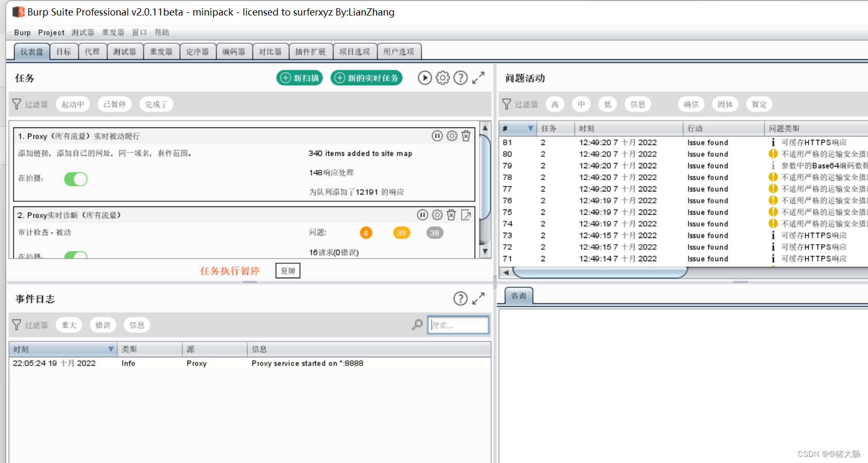The width and height of the screenshot is (868, 463).
Task: Toggle the Error filter in Event log
Action: 103,325
